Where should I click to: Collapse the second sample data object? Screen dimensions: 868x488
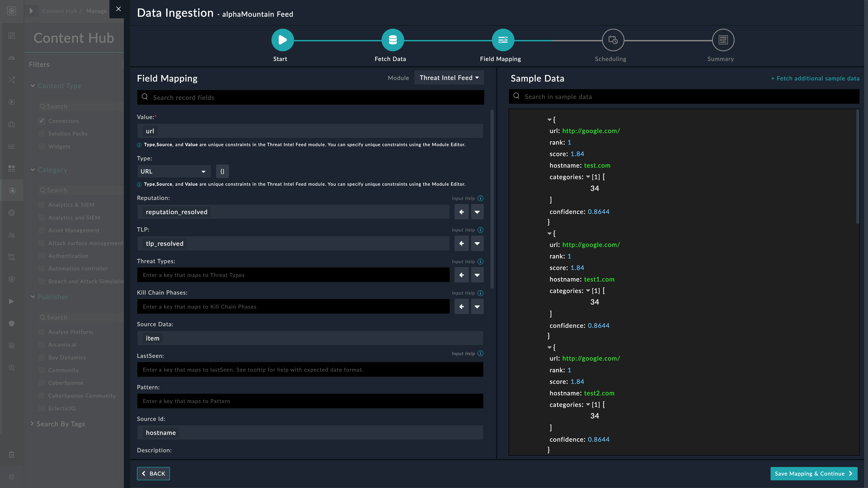coord(549,233)
